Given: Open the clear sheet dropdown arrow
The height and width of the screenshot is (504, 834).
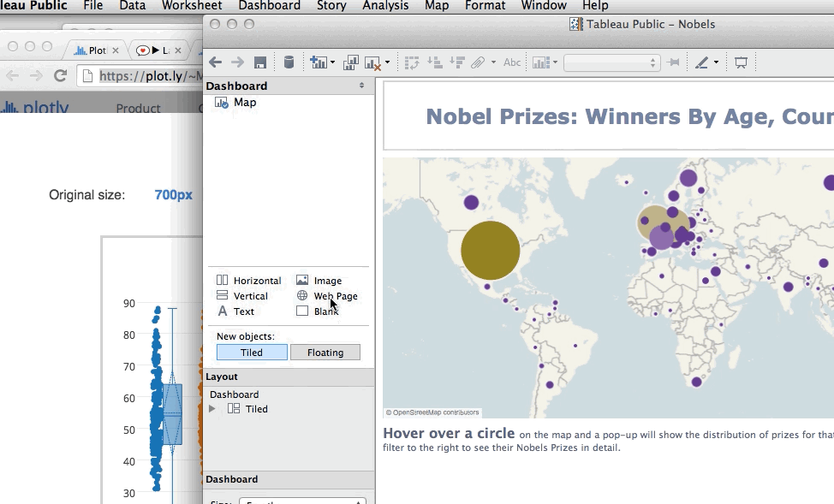Looking at the screenshot, I should 387,62.
